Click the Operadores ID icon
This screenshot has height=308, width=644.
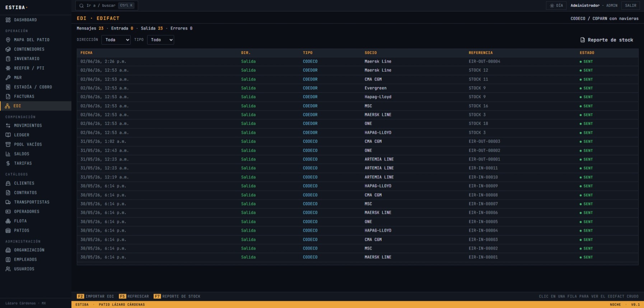[x=8, y=212]
